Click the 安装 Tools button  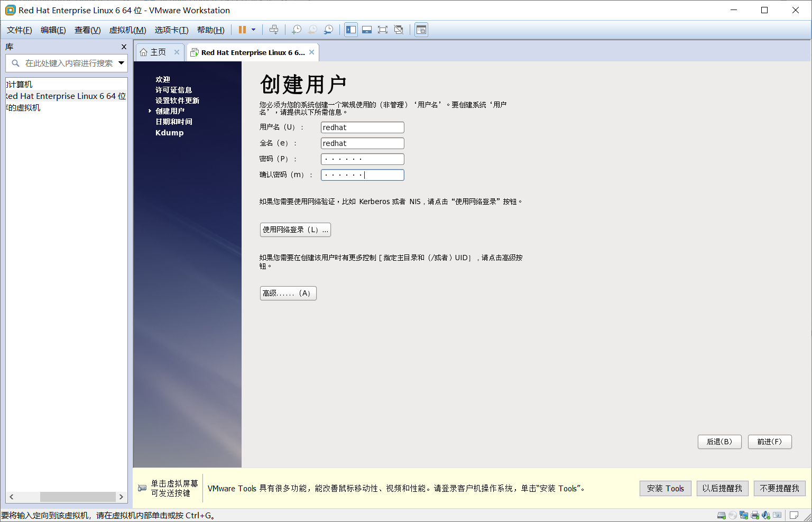[x=666, y=488]
